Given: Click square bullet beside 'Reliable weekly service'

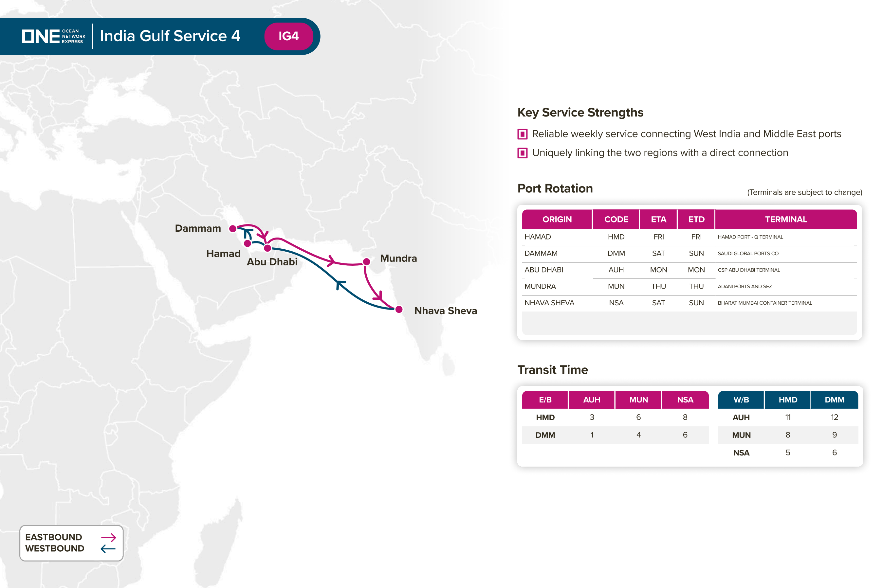Looking at the screenshot, I should tap(522, 134).
